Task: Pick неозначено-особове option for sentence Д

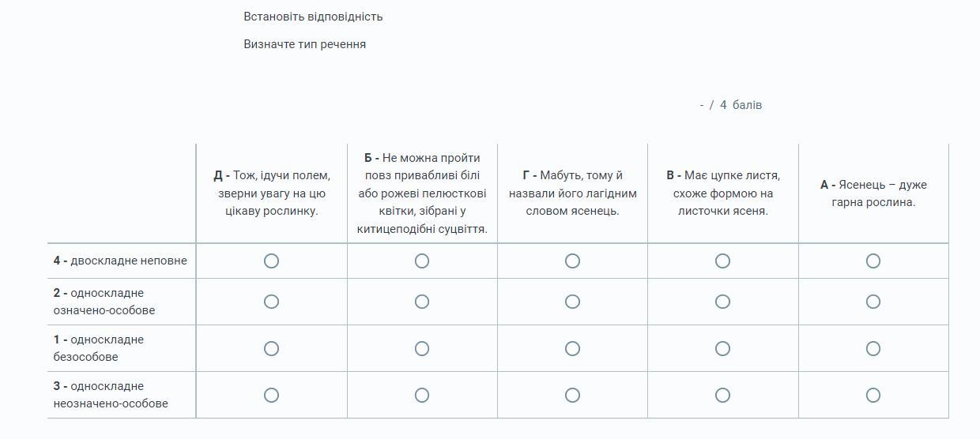Action: click(271, 395)
